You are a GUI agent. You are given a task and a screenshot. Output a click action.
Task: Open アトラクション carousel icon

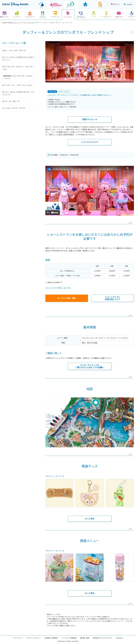pos(55,14)
